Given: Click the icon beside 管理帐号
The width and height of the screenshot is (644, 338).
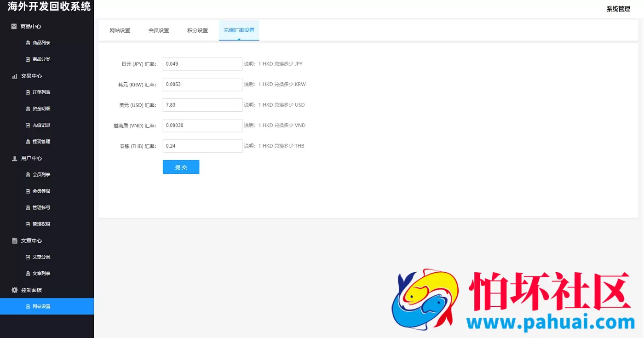Looking at the screenshot, I should click(28, 208).
